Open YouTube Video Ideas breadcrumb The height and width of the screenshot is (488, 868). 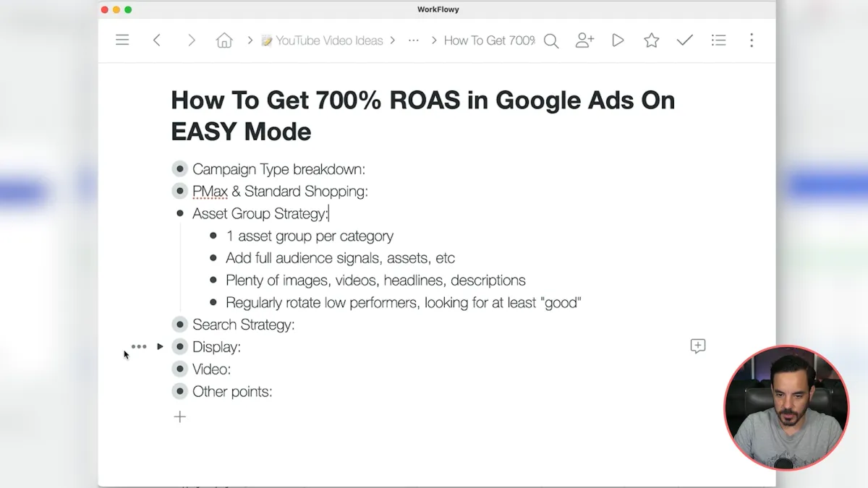322,40
